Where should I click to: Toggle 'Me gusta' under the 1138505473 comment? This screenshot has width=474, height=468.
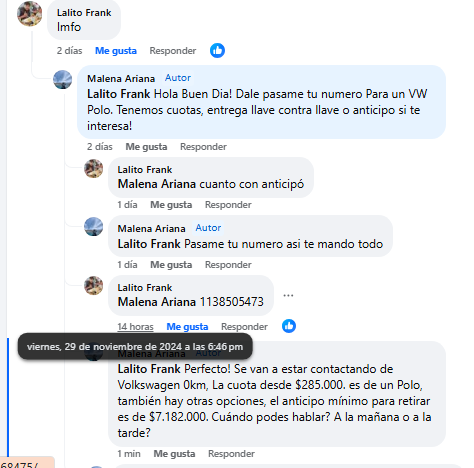point(187,327)
